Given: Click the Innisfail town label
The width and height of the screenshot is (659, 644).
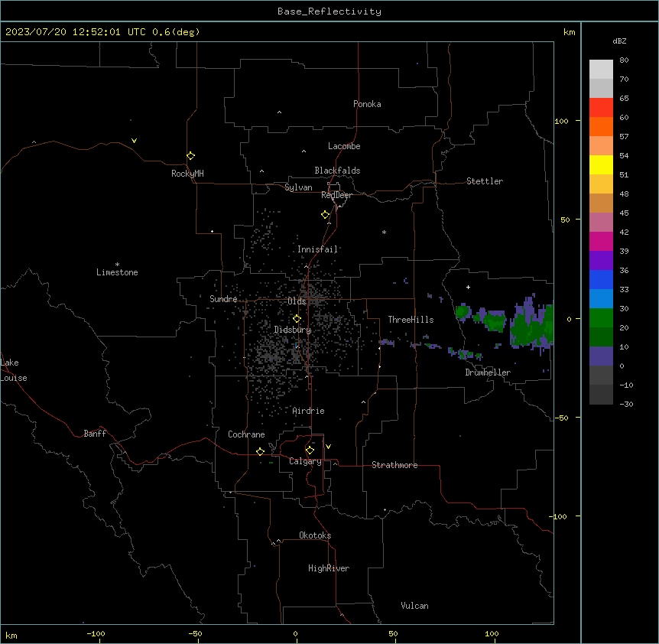Looking at the screenshot, I should [318, 249].
